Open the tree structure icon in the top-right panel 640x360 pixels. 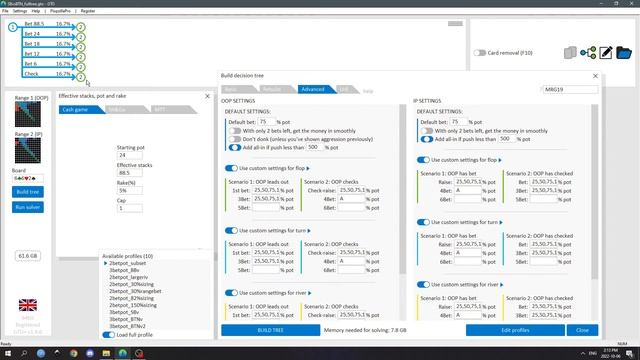point(588,53)
